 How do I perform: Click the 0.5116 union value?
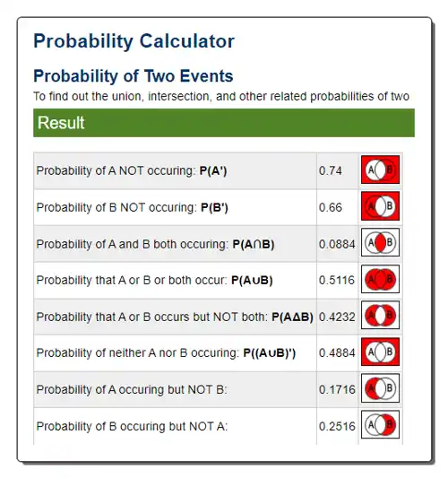point(337,280)
